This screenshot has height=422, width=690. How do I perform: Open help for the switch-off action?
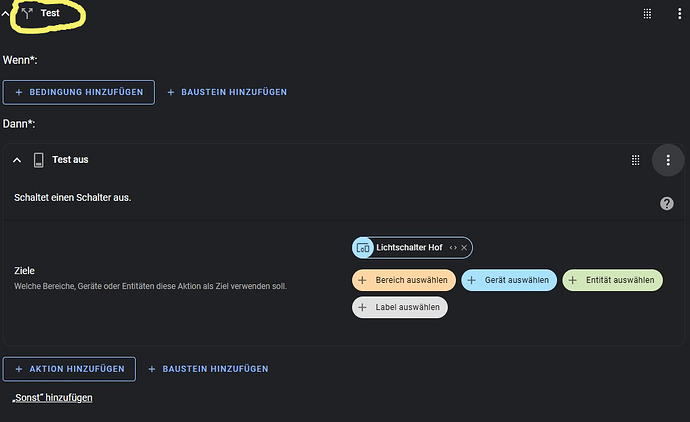pos(667,203)
